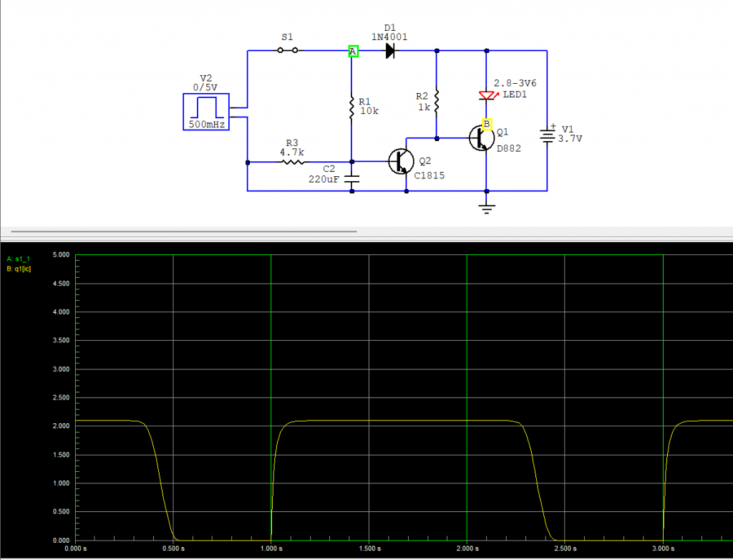Click the horizontal scrollbar under the schematic
Viewport: 733px width, 560px height.
[x=184, y=231]
